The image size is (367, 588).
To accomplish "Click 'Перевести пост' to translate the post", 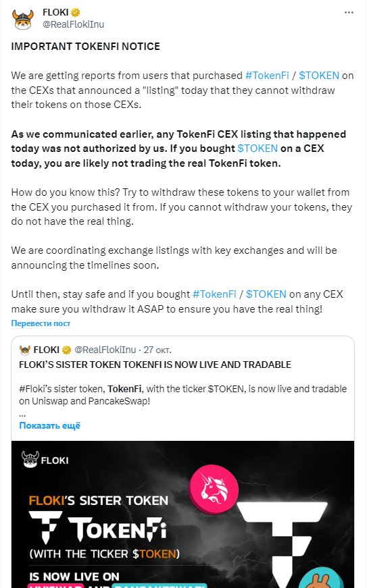I will 41,323.
